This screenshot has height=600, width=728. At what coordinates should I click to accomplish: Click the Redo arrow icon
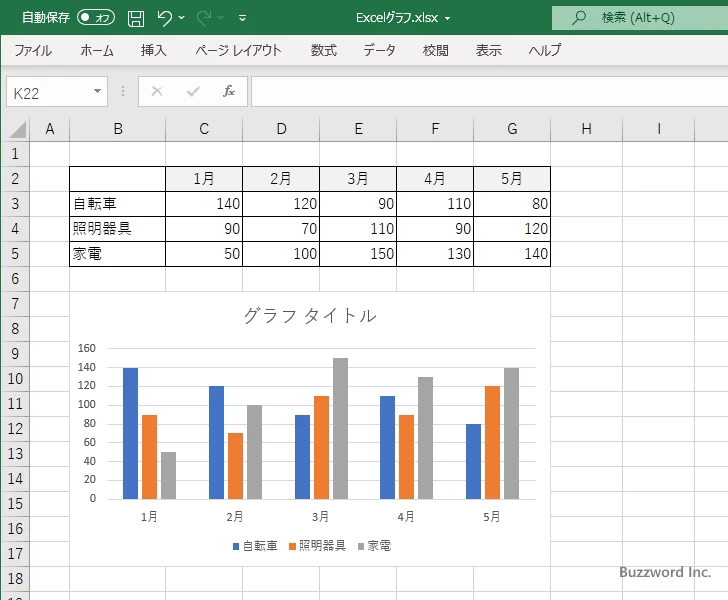[204, 18]
